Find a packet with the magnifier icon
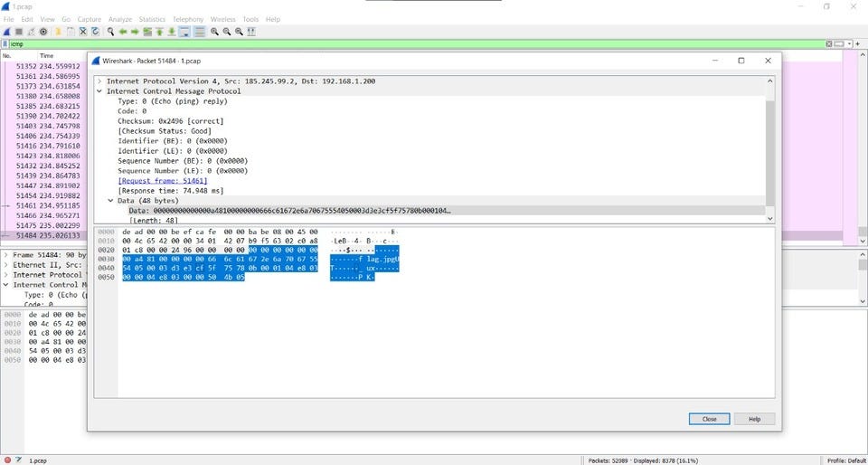 pos(110,32)
